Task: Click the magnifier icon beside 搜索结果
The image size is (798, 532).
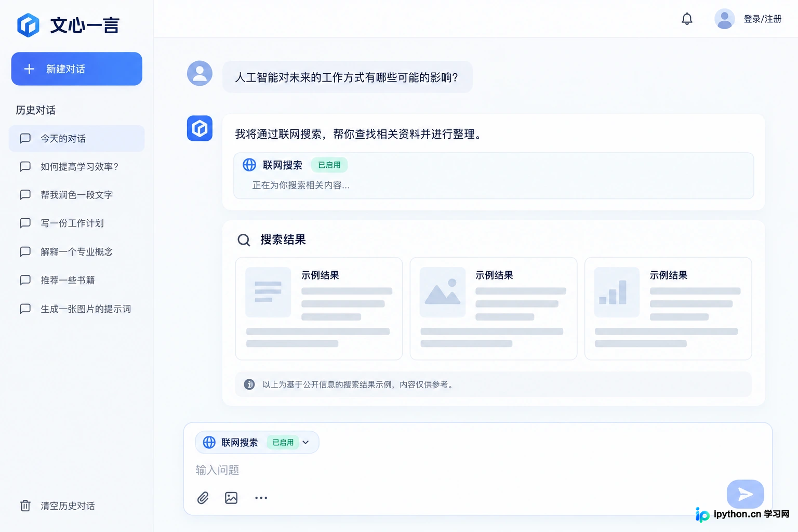Action: (244, 240)
